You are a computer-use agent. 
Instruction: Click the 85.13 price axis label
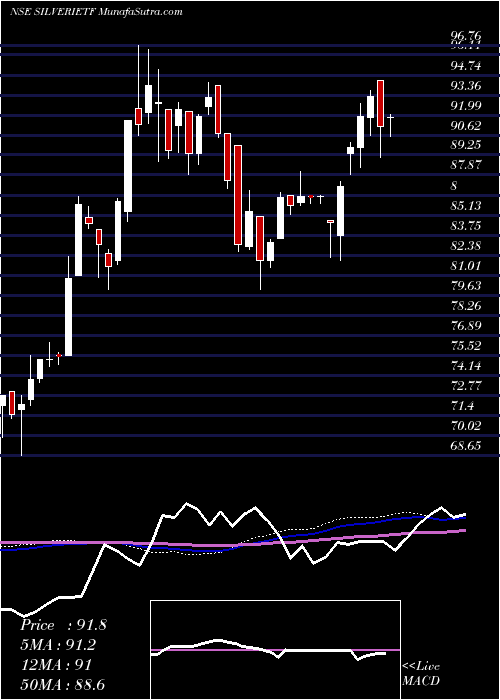click(x=466, y=206)
